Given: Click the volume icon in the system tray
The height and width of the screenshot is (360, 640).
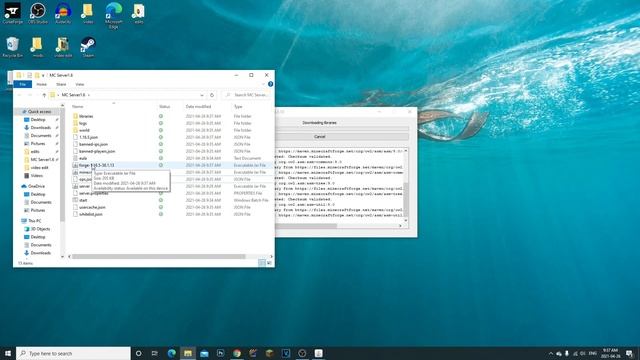Looking at the screenshot, I should (x=582, y=353).
